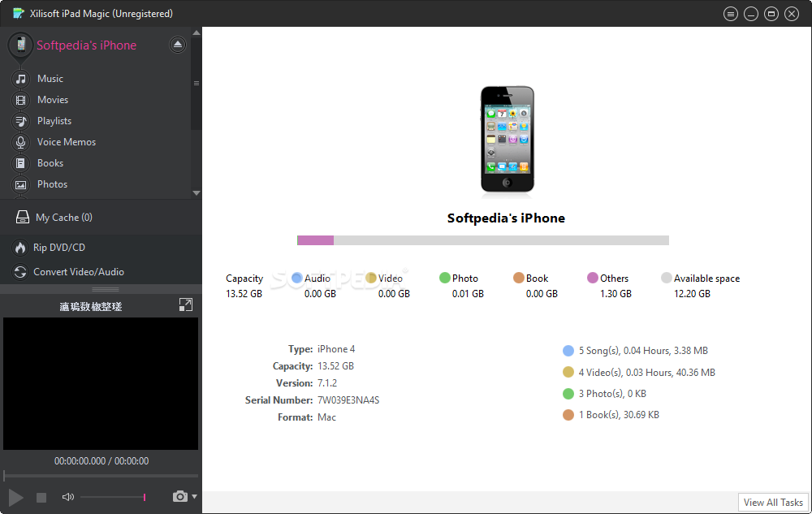
Task: Click the volume slider in the player
Action: coord(112,498)
